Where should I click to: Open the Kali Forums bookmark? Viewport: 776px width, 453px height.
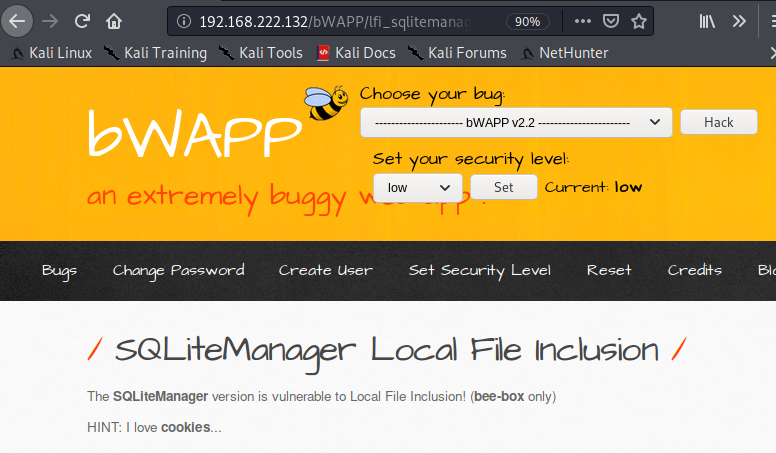[x=457, y=53]
